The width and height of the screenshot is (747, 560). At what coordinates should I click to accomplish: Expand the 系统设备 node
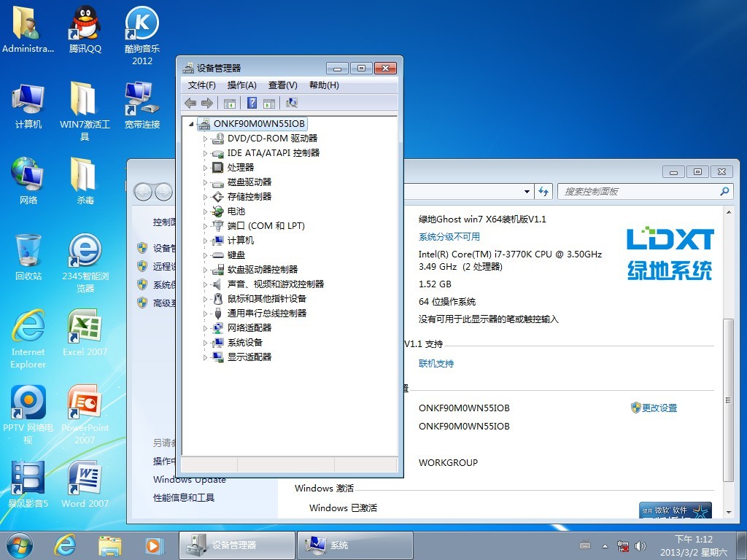(x=205, y=343)
